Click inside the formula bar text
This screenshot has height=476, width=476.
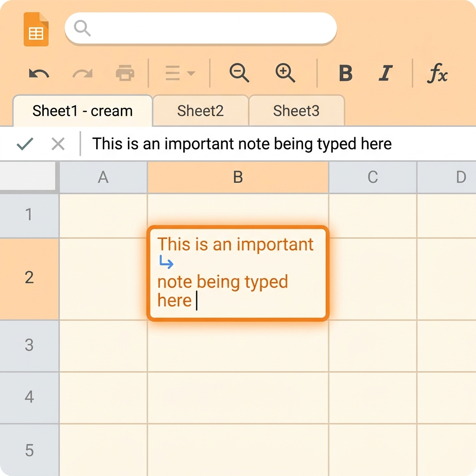tap(242, 144)
